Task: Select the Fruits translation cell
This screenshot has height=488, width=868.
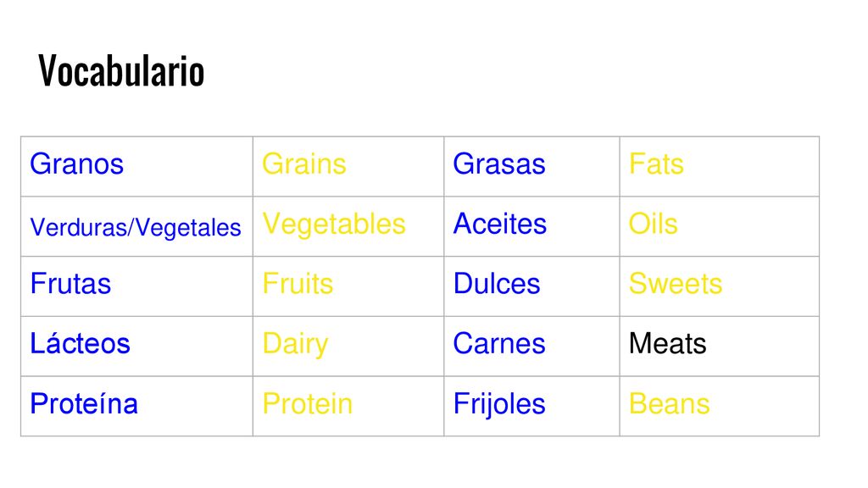Action: click(348, 286)
